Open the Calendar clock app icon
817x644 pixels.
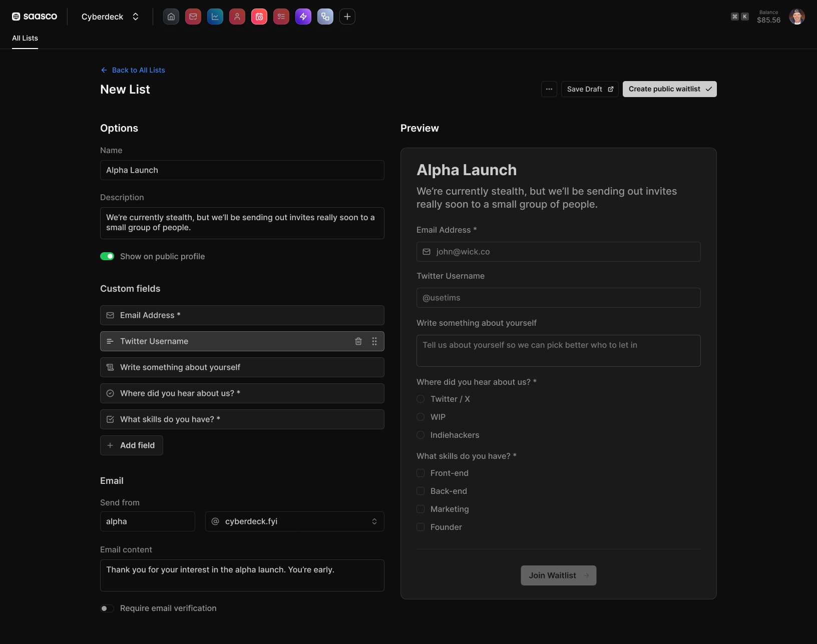click(259, 17)
